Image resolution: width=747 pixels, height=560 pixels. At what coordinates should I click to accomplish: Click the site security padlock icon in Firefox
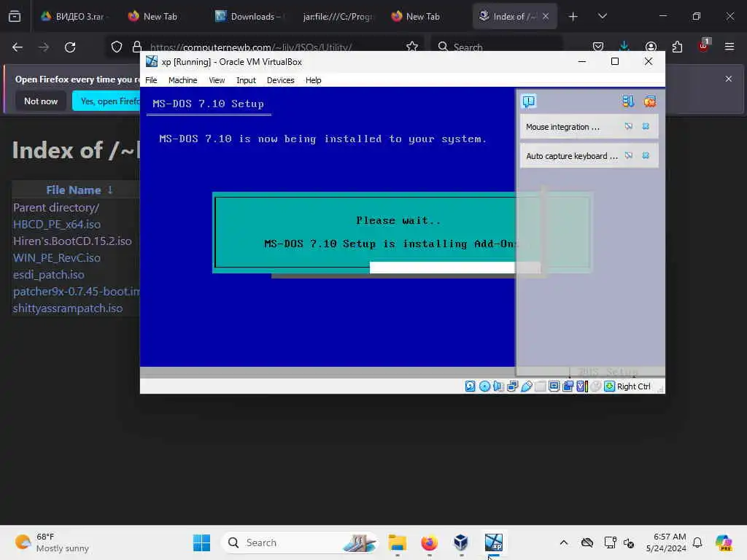(137, 47)
